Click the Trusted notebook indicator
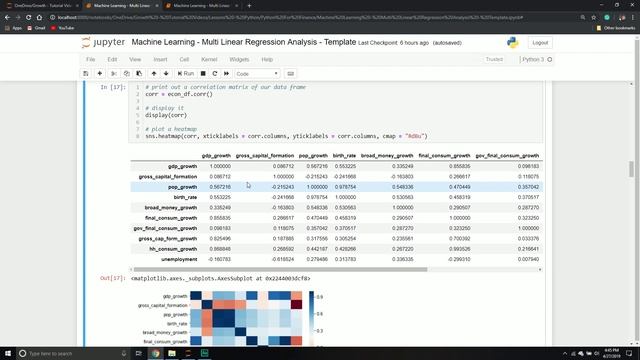The image size is (640, 360). click(x=494, y=60)
